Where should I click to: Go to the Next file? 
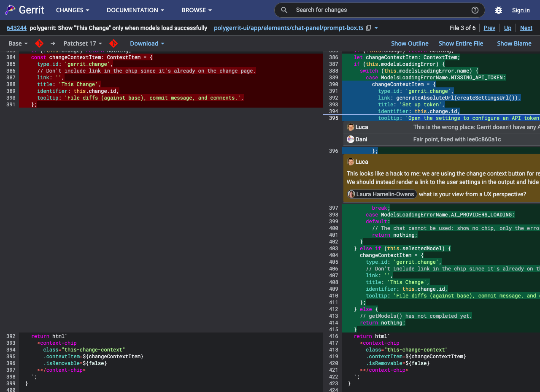click(x=526, y=28)
